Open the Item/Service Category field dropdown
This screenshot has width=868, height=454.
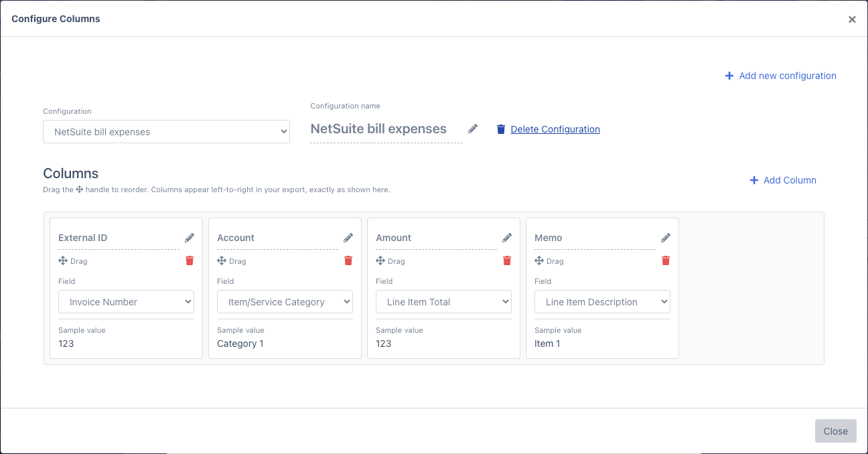[285, 302]
